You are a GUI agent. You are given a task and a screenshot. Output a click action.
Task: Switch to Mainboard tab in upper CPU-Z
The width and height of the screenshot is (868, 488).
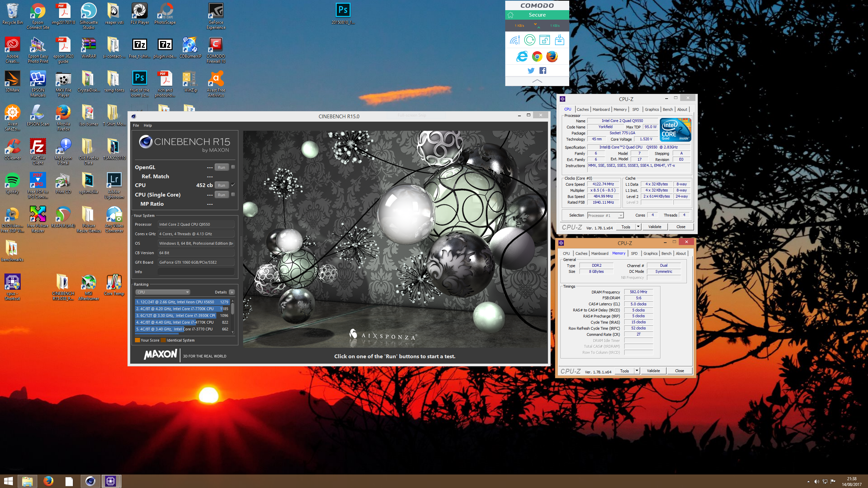coord(601,109)
